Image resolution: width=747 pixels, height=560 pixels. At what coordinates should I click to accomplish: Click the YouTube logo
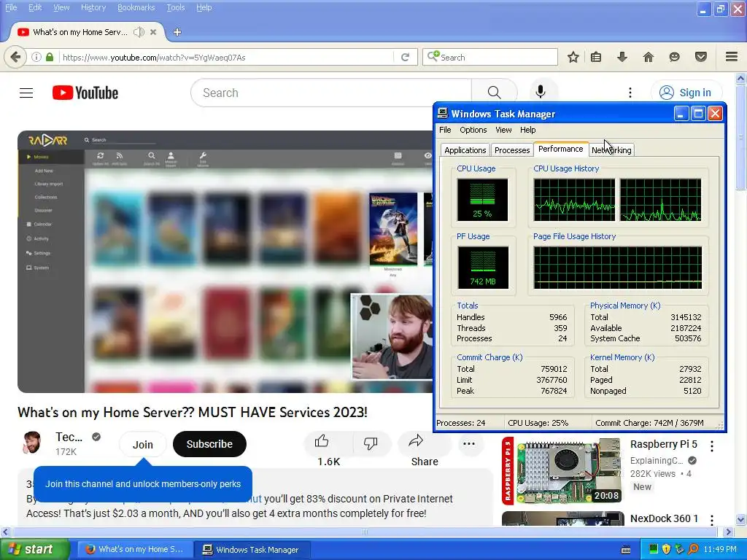(x=85, y=93)
